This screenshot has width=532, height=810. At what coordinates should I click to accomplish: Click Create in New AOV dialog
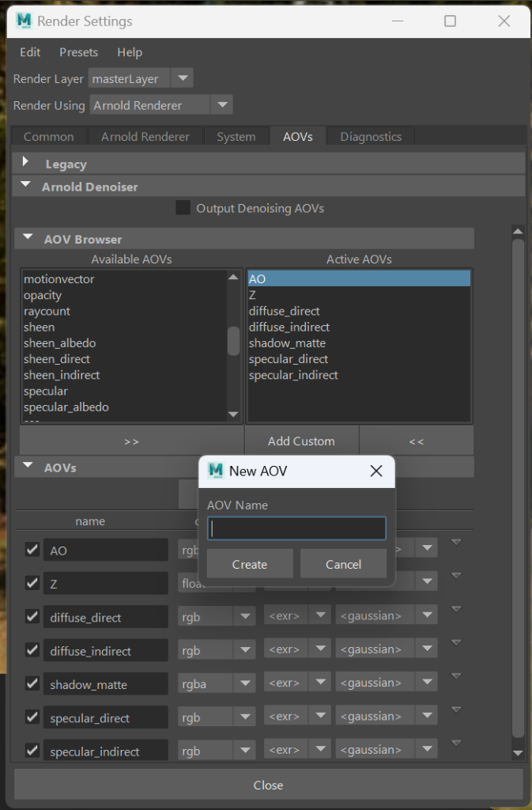pos(250,563)
